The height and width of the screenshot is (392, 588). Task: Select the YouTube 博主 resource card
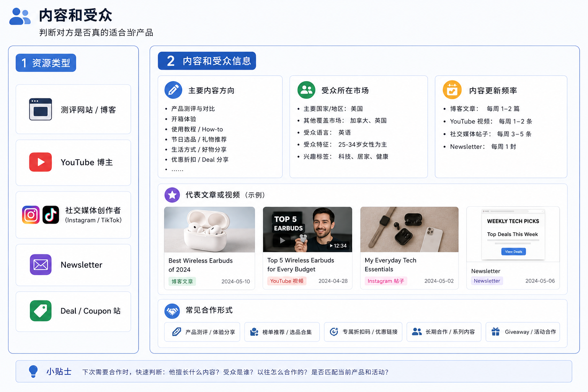click(x=73, y=163)
